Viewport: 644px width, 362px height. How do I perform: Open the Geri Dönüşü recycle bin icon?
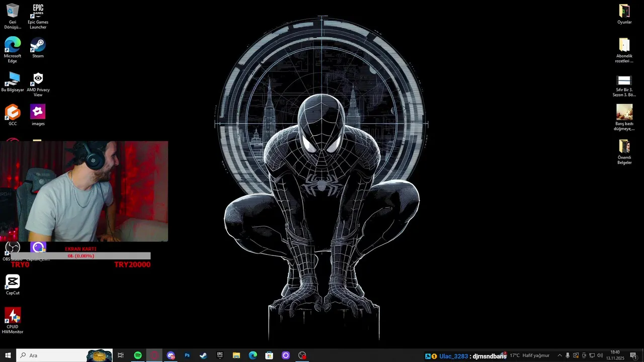pyautogui.click(x=13, y=16)
